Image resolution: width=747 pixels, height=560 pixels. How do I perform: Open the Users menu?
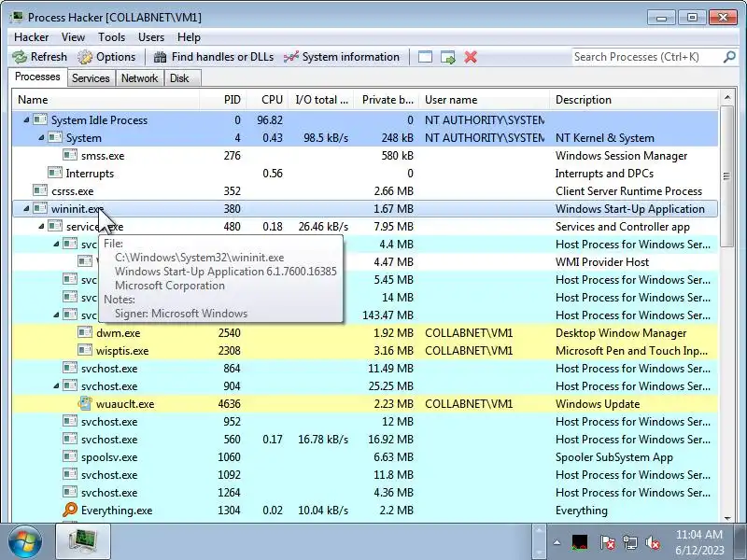coord(151,37)
